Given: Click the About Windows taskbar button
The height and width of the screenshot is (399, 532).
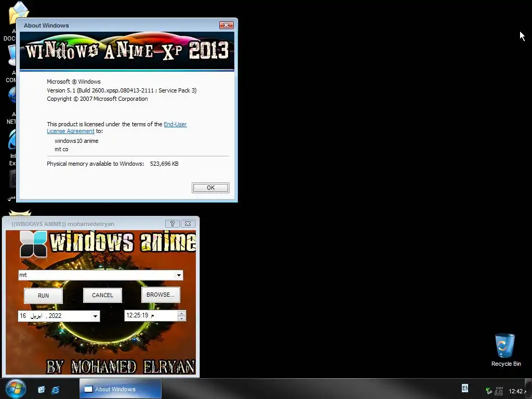Looking at the screenshot, I should (x=121, y=389).
